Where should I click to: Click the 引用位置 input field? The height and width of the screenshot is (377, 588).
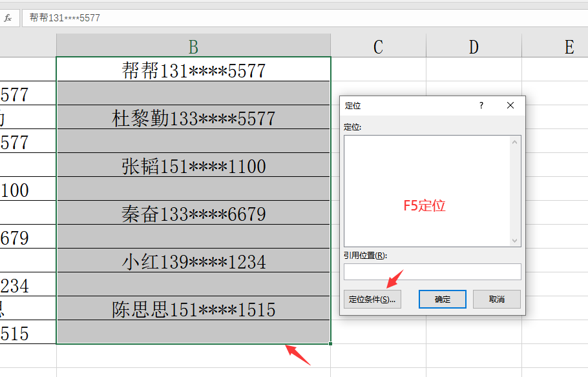point(432,272)
